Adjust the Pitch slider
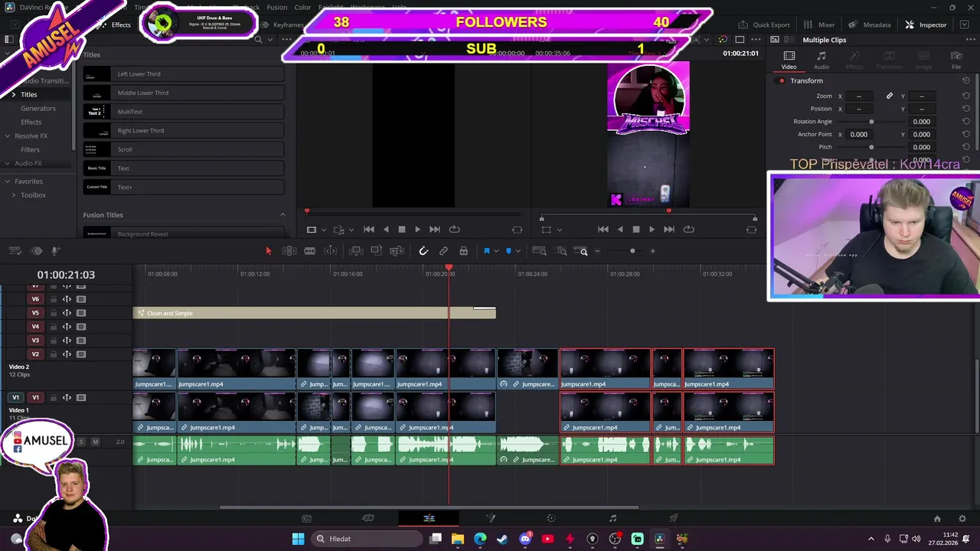The height and width of the screenshot is (551, 980). coord(871,147)
